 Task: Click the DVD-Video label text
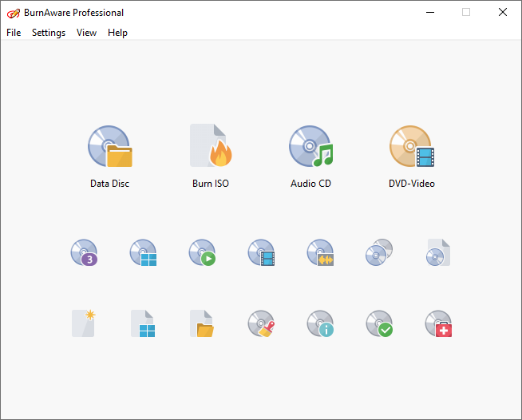[412, 184]
